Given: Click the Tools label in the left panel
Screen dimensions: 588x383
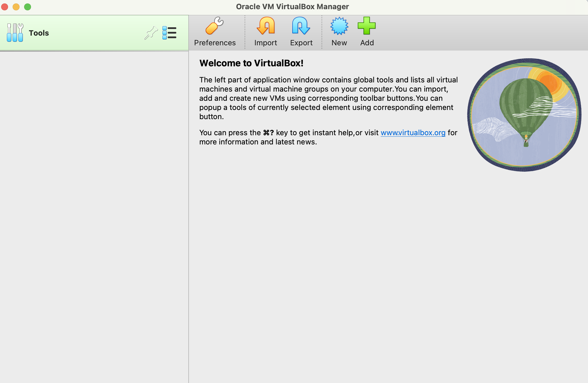Looking at the screenshot, I should (x=39, y=33).
